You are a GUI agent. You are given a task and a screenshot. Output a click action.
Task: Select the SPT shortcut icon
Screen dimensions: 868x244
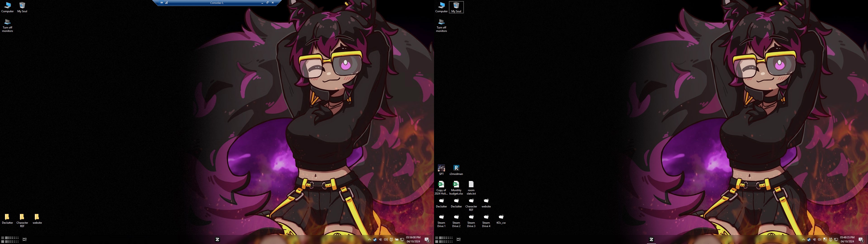point(441,170)
